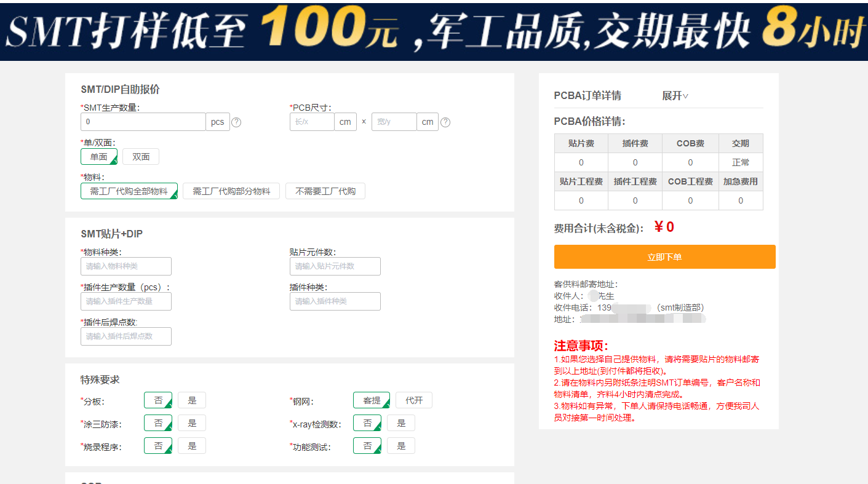Screen dimensions: 868x484
Task: Select 需工厂代购全部物料 option
Action: coord(129,191)
